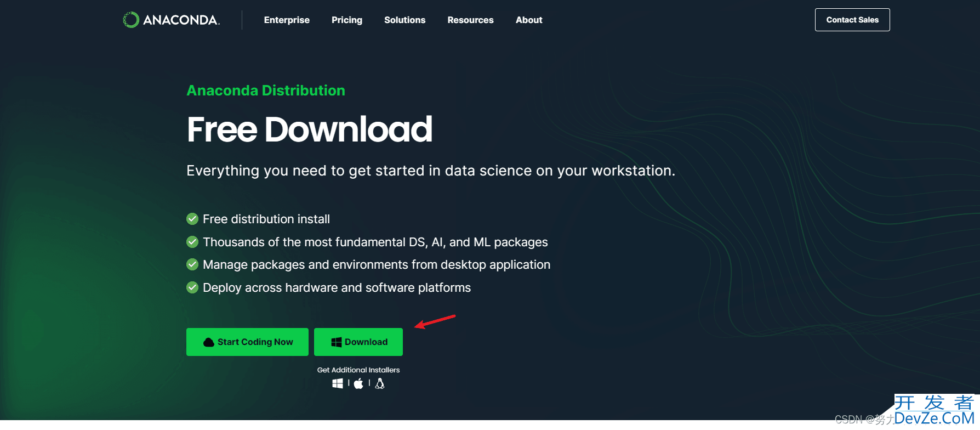Click the Anaconda logo in the header
This screenshot has height=430, width=980.
click(x=171, y=20)
